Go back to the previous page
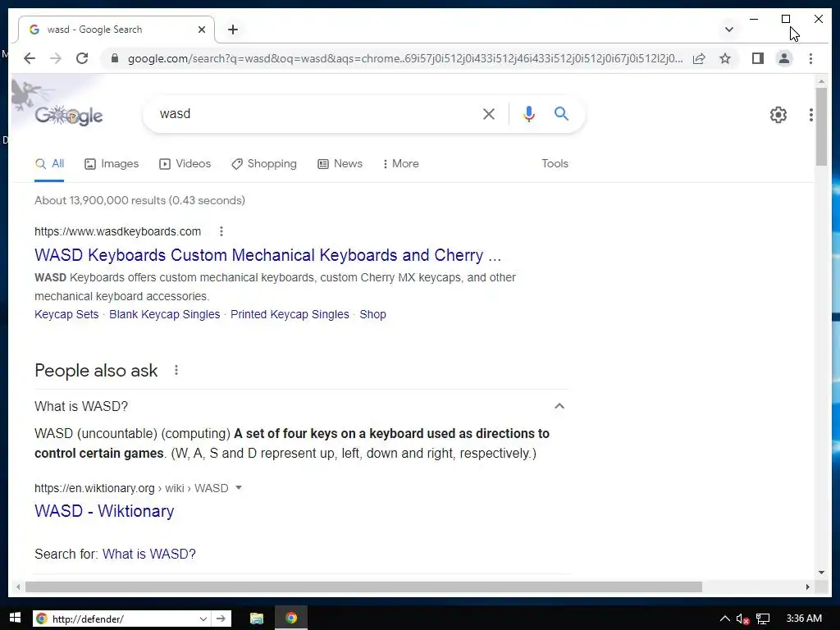This screenshot has width=840, height=630. click(30, 58)
